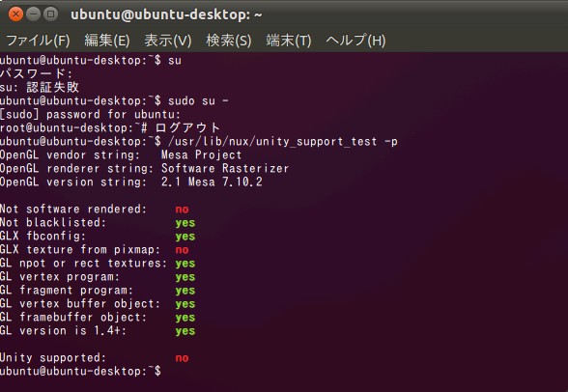Focus the last empty shell prompt line

click(80, 371)
